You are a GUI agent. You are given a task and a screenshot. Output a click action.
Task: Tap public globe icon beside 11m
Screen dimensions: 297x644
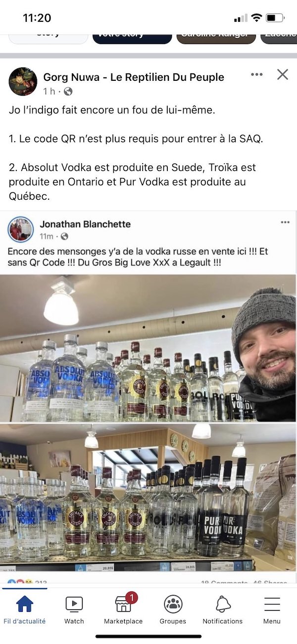coord(64,236)
